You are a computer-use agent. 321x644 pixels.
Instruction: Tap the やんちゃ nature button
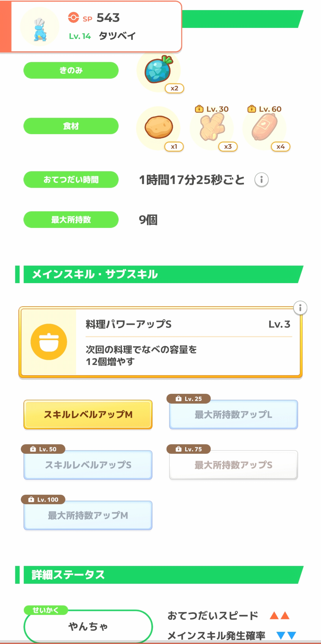88,626
